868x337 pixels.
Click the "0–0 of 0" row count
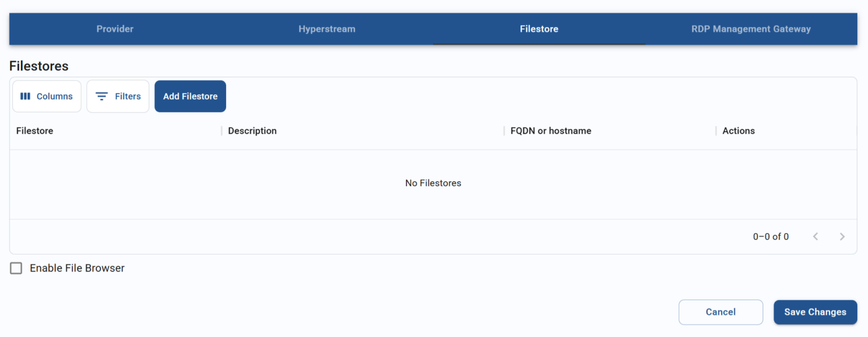point(770,237)
